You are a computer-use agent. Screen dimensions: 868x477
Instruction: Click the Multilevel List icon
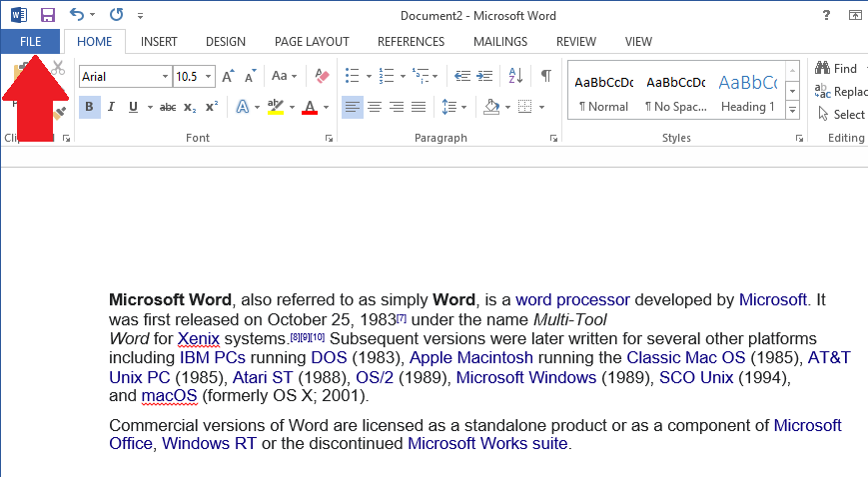(x=421, y=76)
